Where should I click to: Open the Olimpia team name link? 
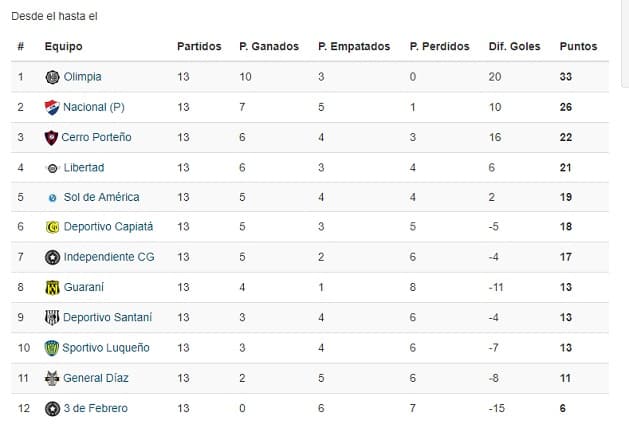point(82,77)
